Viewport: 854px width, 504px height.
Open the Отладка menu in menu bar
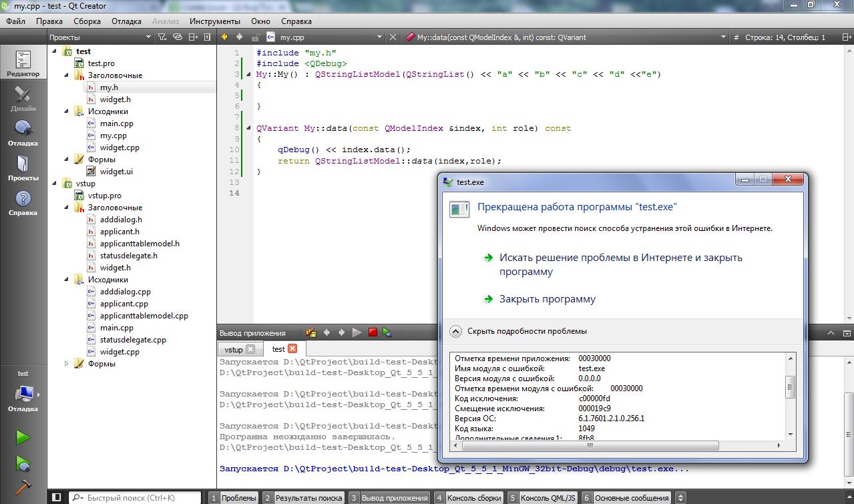126,21
